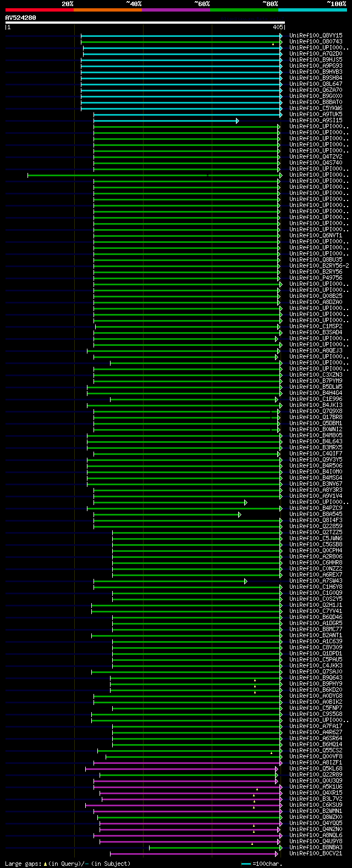
Task: Select hit label UniRef100_C1E996
Action: [x=316, y=399]
